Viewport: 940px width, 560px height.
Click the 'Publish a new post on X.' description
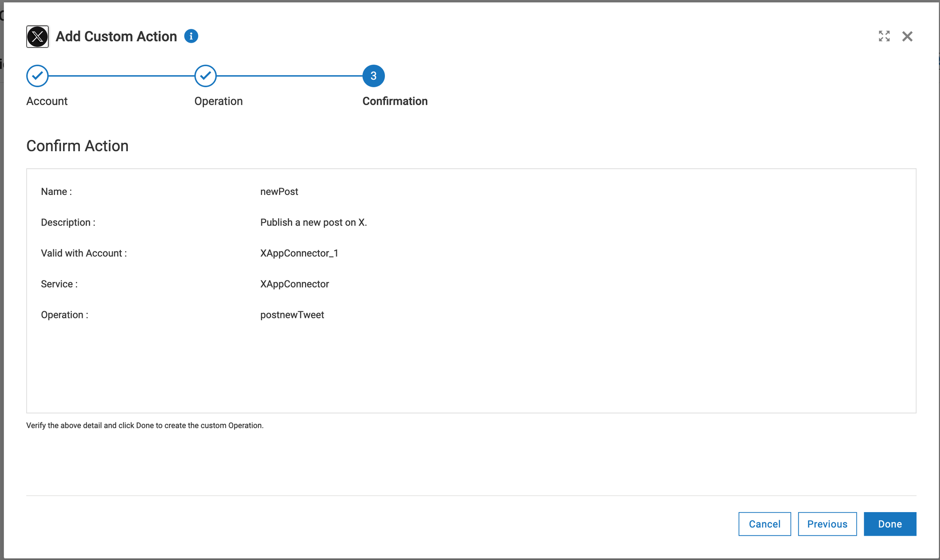[x=313, y=222]
